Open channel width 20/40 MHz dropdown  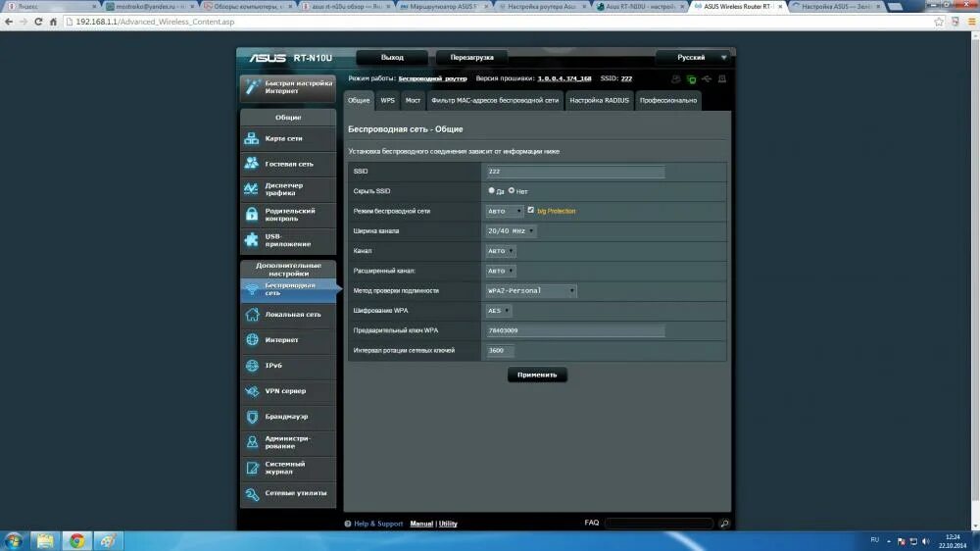tap(511, 231)
